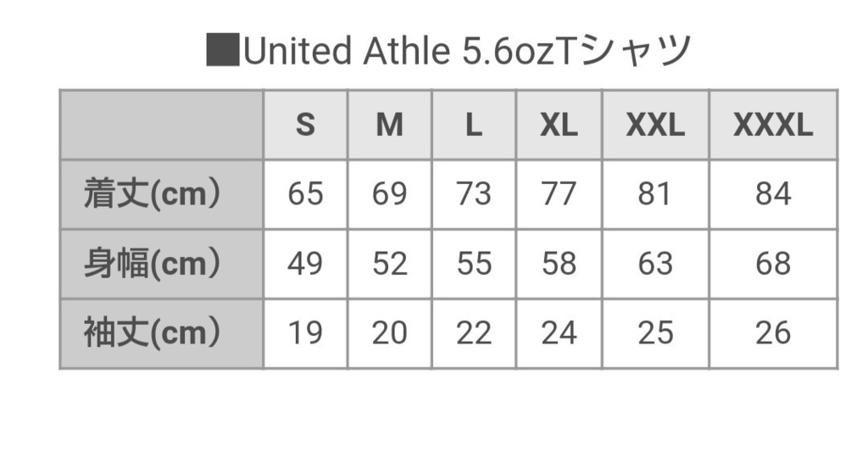The width and height of the screenshot is (868, 458).
Task: Click the XXL size column header
Action: click(655, 126)
